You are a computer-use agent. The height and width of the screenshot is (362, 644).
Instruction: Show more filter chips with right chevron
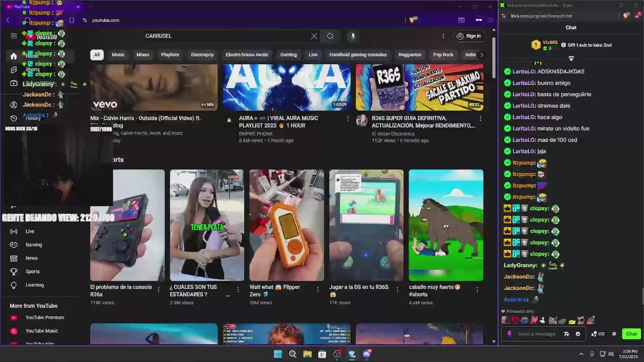click(x=481, y=55)
